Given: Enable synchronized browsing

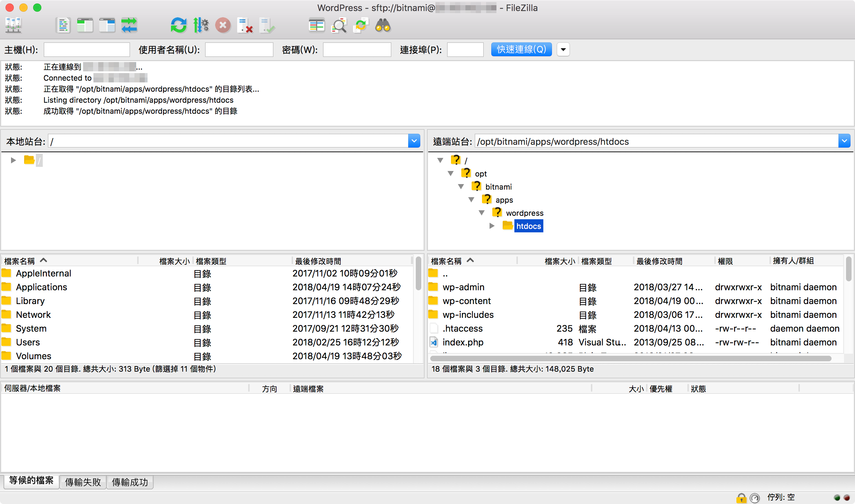Looking at the screenshot, I should [361, 25].
